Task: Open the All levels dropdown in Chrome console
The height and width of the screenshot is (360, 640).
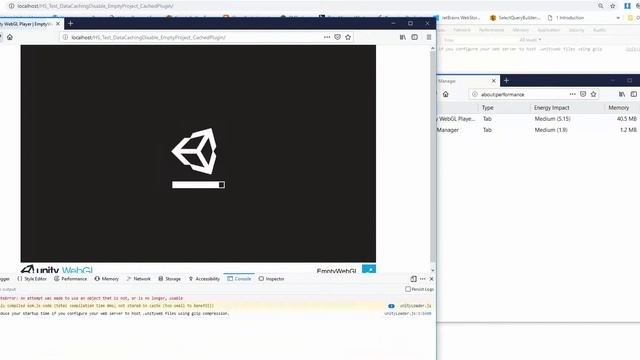Action: [x=530, y=40]
